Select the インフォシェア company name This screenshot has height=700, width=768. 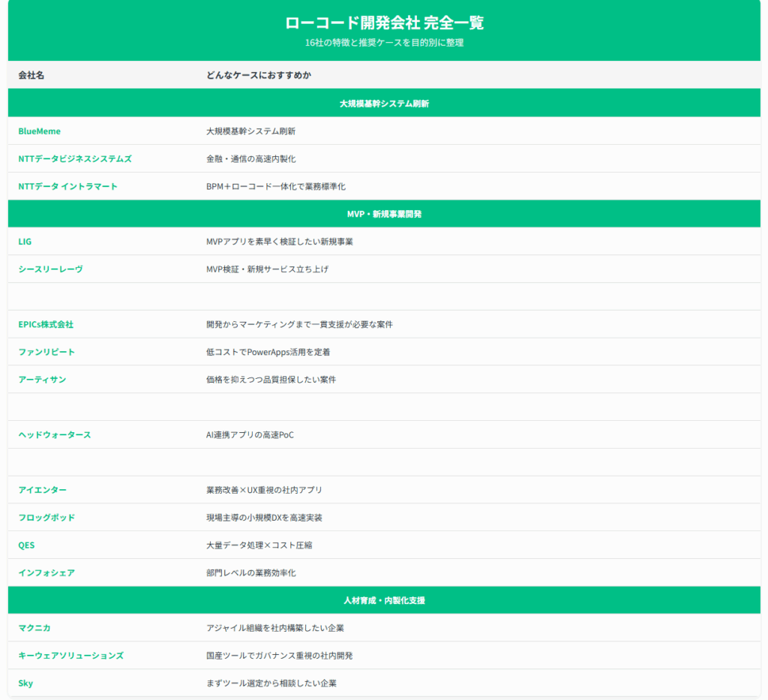click(46, 573)
